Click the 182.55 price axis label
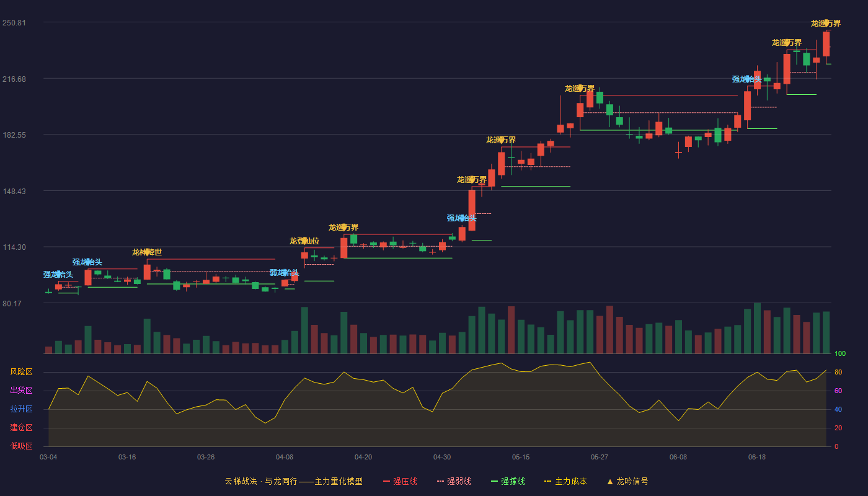The image size is (868, 496). tap(14, 135)
